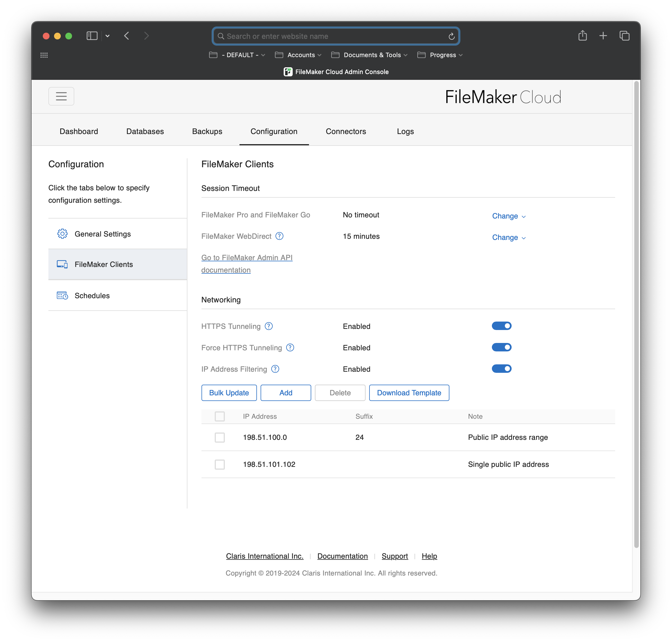Switch to the Databases tab
This screenshot has width=672, height=642.
[x=145, y=131]
